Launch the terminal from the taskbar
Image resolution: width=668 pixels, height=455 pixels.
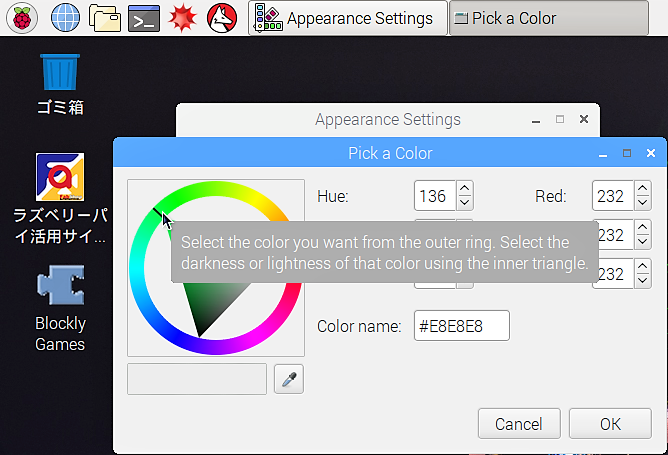[x=144, y=19]
